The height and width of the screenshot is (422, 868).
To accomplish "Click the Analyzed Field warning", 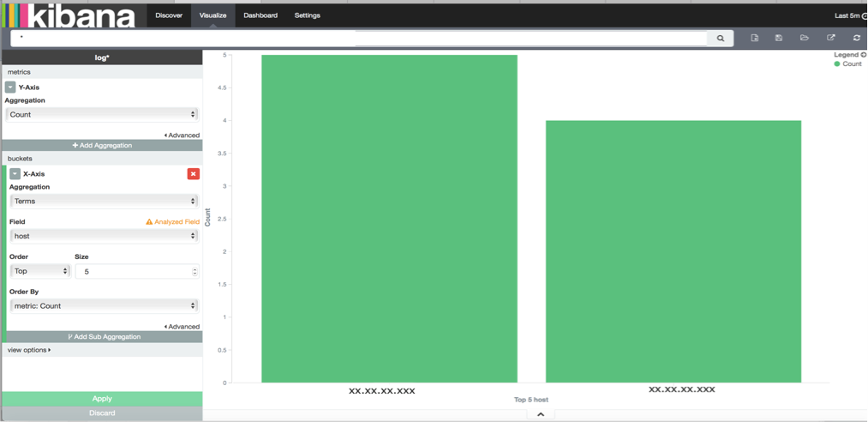I will pos(173,221).
